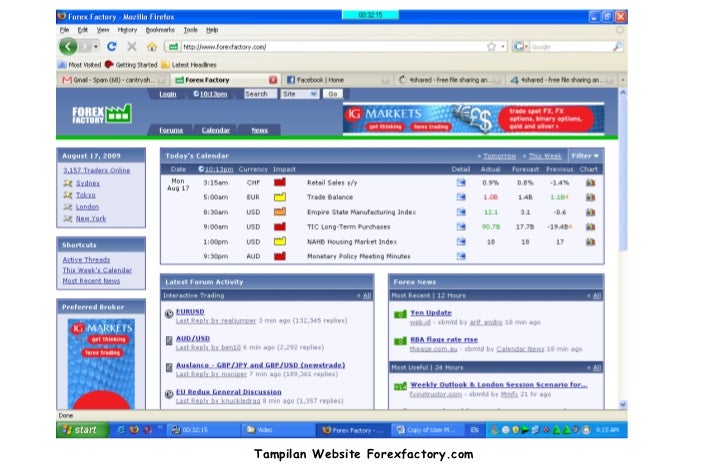Click the Go button
Viewport: 728px width, 476px height.
333,94
